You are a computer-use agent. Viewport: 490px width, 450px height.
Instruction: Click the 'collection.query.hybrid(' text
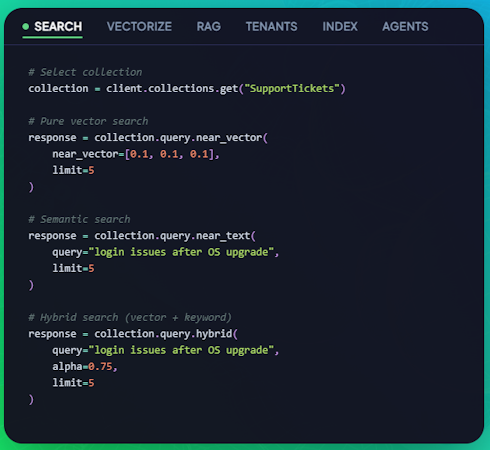coord(166,333)
